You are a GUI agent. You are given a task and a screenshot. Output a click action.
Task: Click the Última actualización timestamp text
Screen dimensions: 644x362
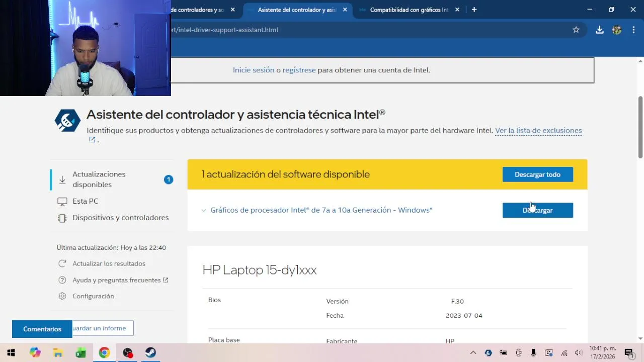pos(111,247)
